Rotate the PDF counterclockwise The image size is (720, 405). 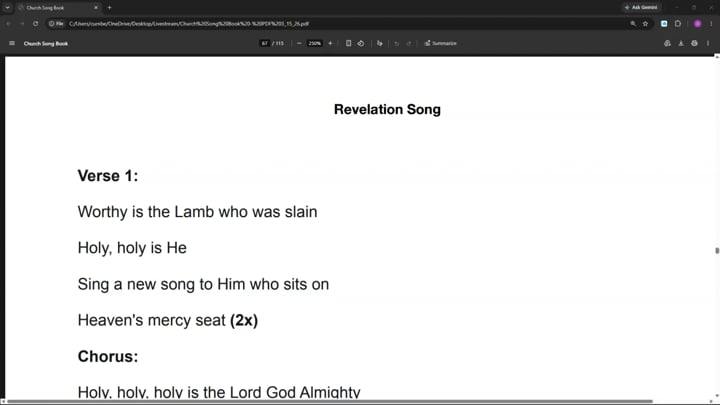[361, 43]
